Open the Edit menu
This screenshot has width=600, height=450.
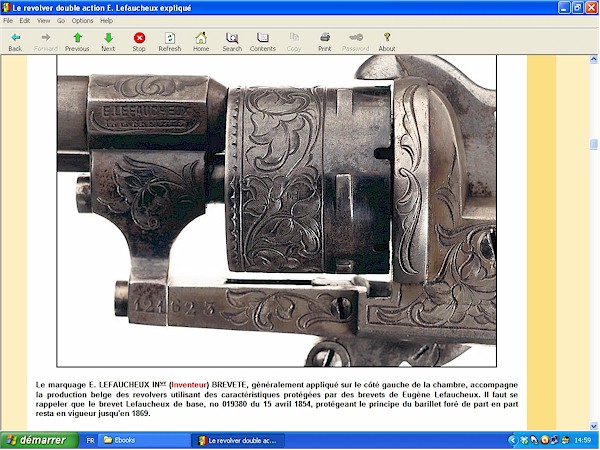click(25, 21)
